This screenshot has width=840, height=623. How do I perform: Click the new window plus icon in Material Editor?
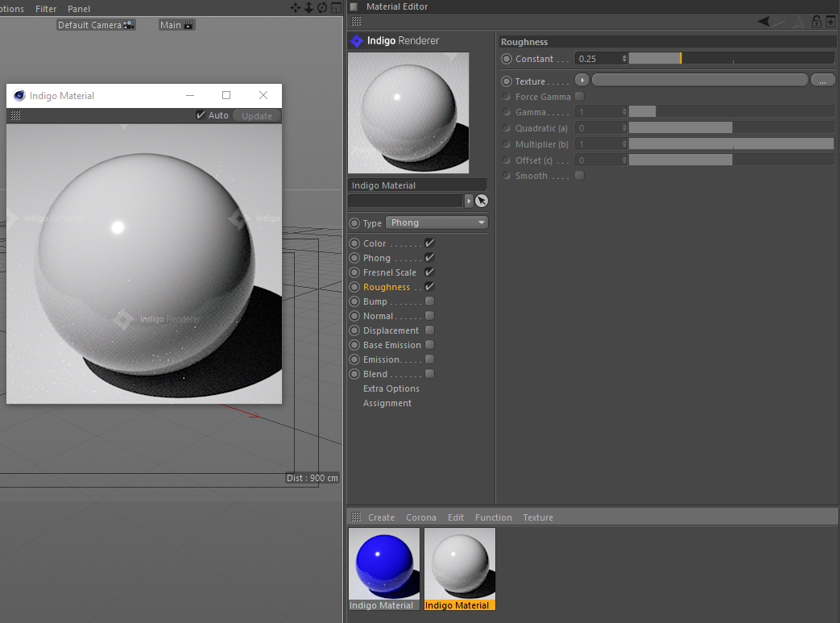(x=830, y=22)
